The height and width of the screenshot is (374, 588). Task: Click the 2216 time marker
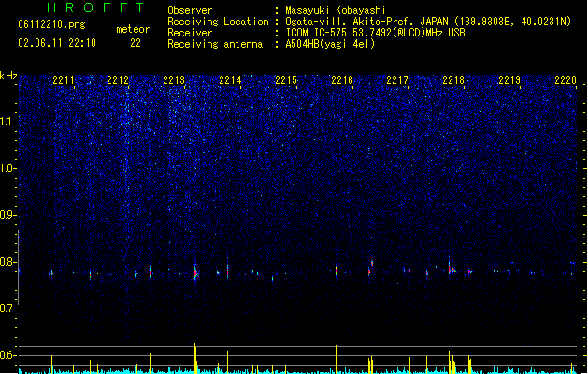[x=342, y=80]
